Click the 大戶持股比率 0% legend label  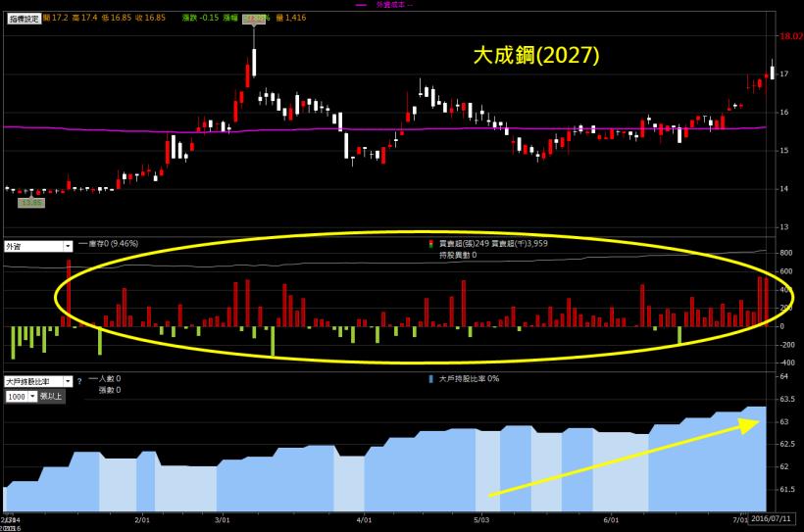469,379
